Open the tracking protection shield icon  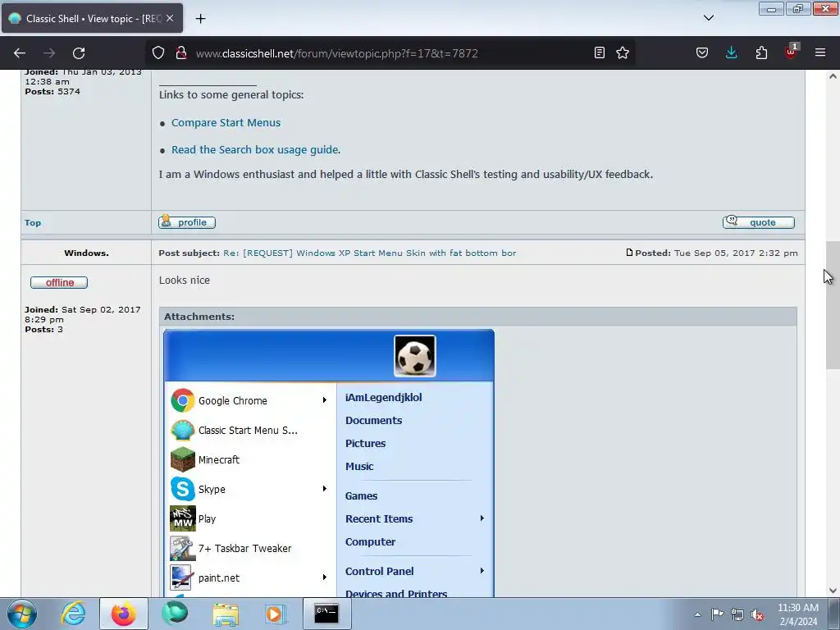[x=158, y=53]
